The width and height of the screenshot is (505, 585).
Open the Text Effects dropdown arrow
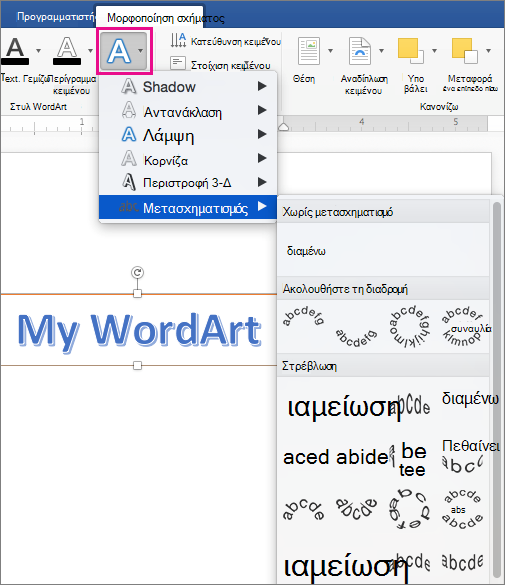(x=140, y=51)
